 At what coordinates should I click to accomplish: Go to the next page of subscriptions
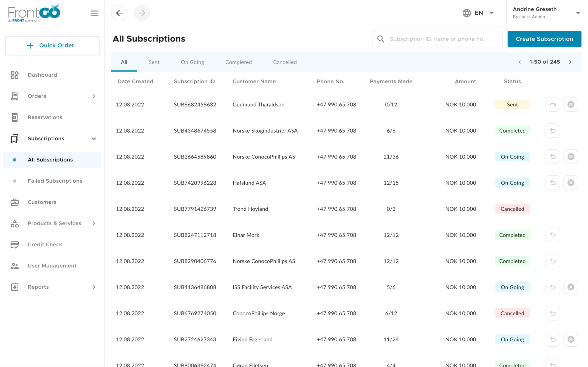coord(570,62)
